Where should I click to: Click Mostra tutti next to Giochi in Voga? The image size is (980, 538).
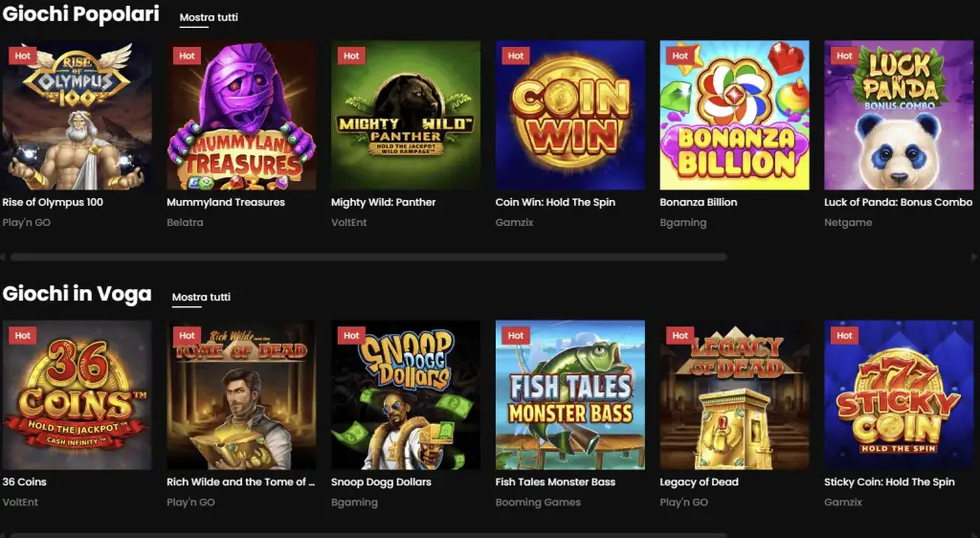click(201, 297)
